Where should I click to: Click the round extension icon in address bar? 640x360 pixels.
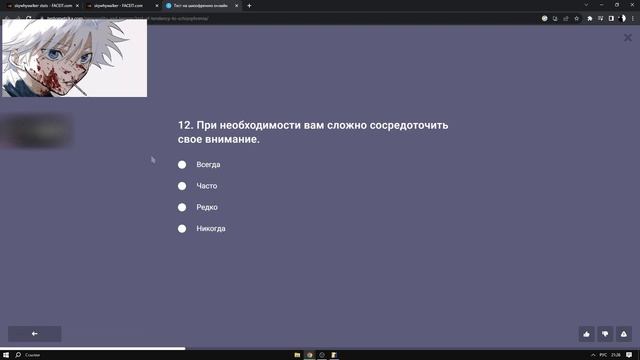coord(544,18)
